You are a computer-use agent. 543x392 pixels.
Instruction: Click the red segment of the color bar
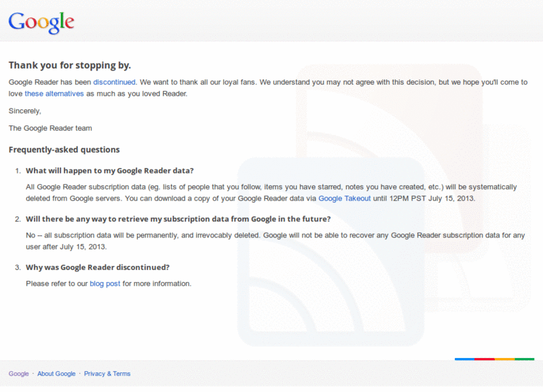(485, 360)
